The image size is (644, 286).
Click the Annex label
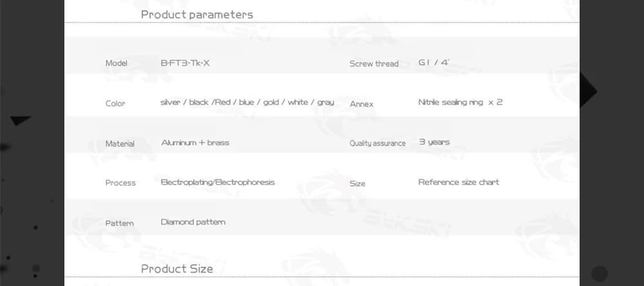tap(361, 104)
